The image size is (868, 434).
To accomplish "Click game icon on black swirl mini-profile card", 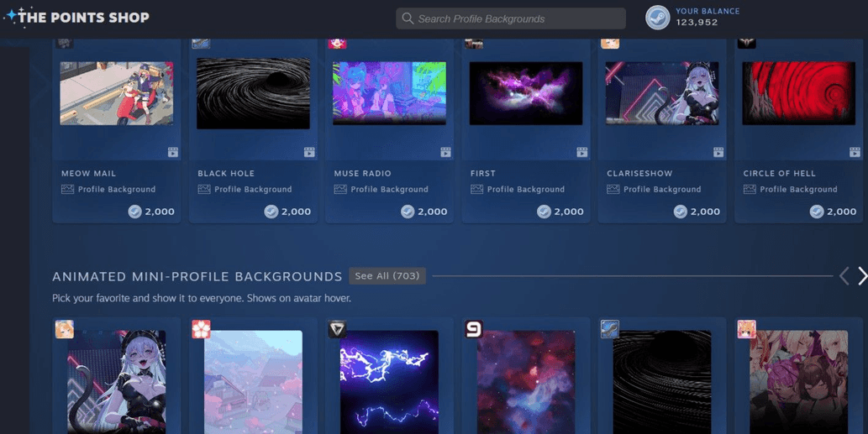I will (x=610, y=329).
